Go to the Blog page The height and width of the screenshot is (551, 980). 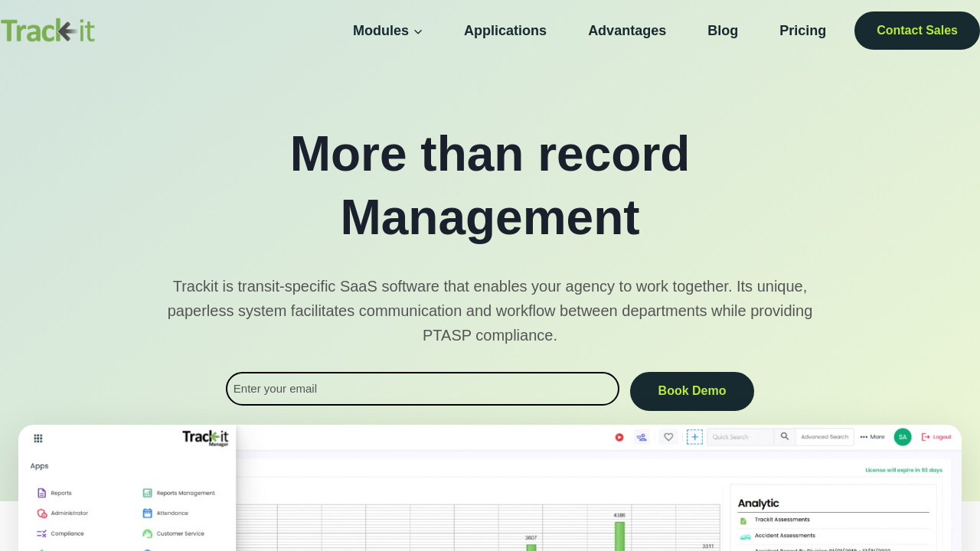(723, 31)
